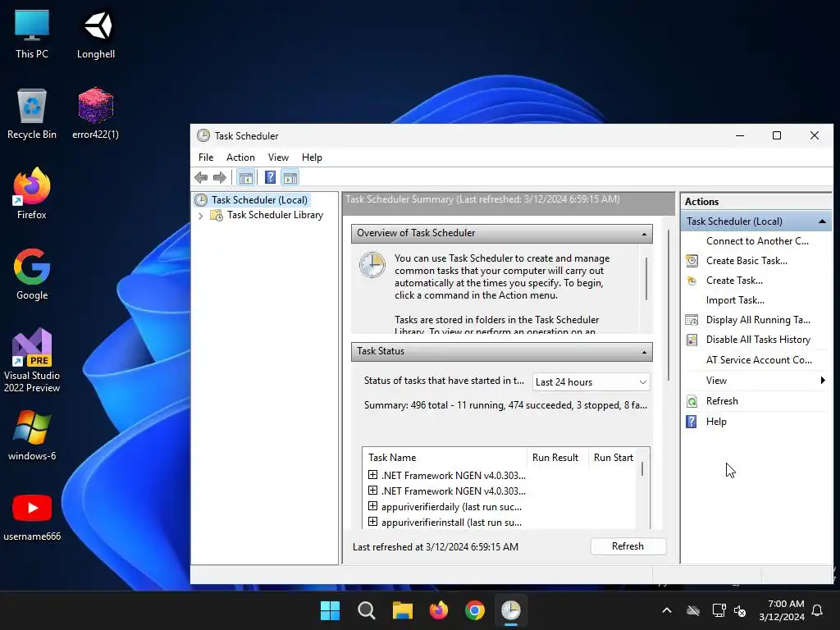Image resolution: width=840 pixels, height=630 pixels.
Task: Select the Google desktop icon
Action: [x=32, y=274]
